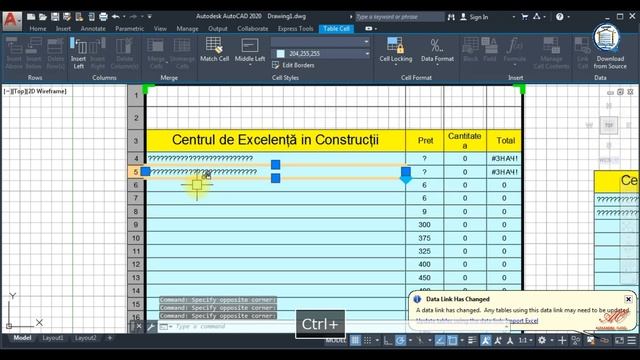
Task: Expand the Data Format dropdown arrow
Action: 437,64
